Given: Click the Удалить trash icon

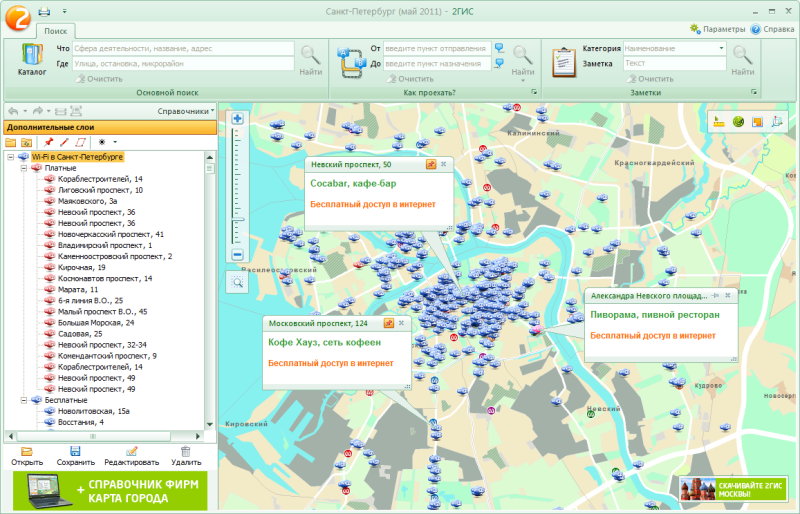Looking at the screenshot, I should pos(185,452).
